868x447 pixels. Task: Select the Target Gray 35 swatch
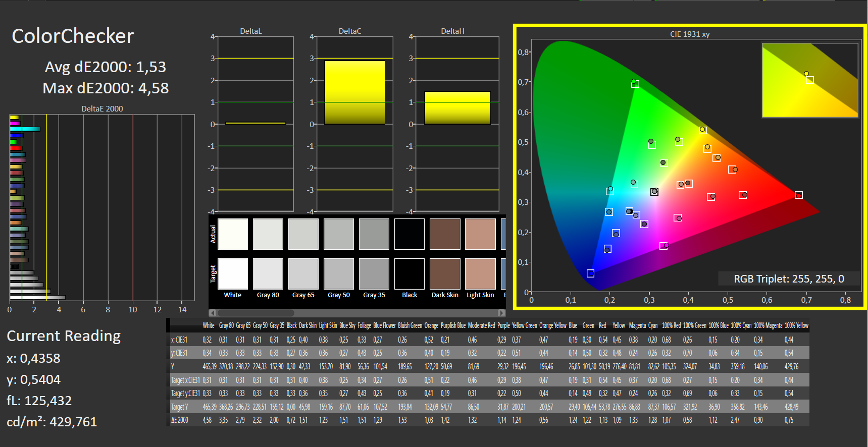[x=374, y=274]
